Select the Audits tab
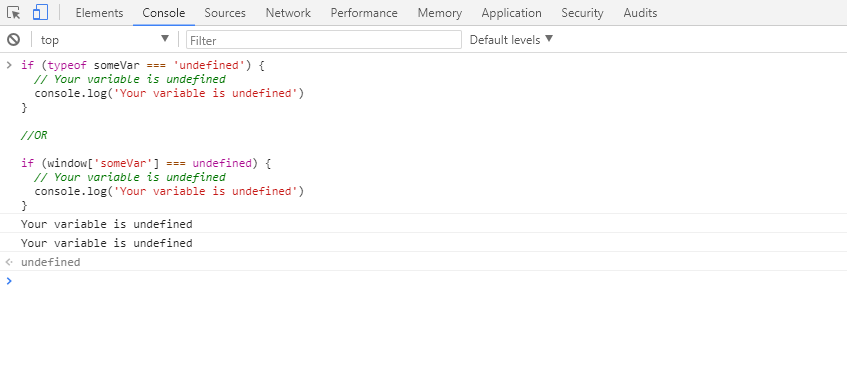Image resolution: width=847 pixels, height=367 pixels. [x=640, y=12]
